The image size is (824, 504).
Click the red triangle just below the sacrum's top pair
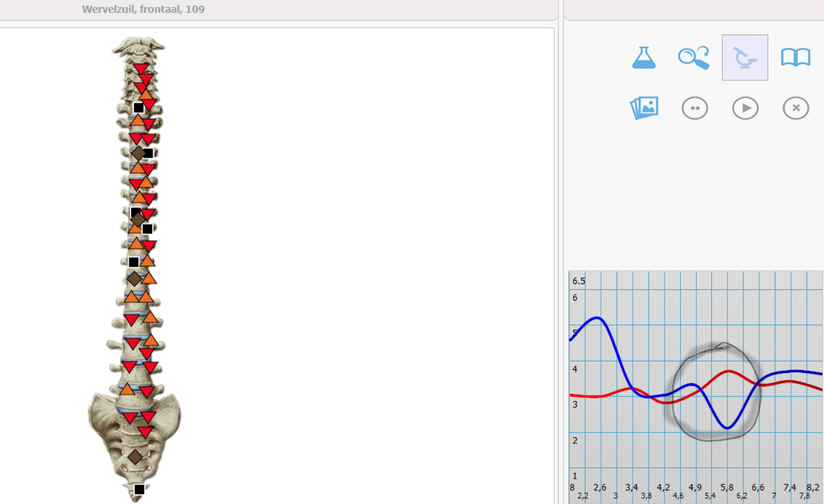point(145,432)
